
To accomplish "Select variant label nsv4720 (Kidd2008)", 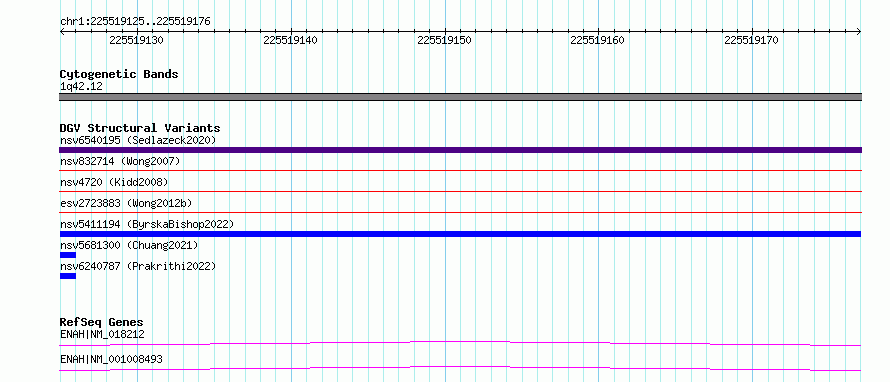I will coord(114,182).
